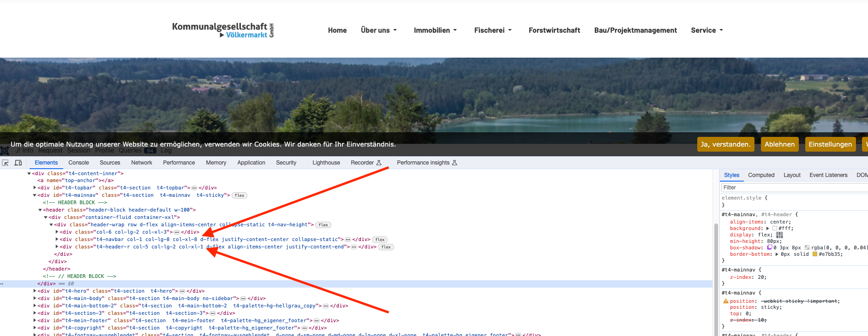Collapse the container-fluid container-xxl div
The width and height of the screenshot is (868, 336).
tap(46, 218)
